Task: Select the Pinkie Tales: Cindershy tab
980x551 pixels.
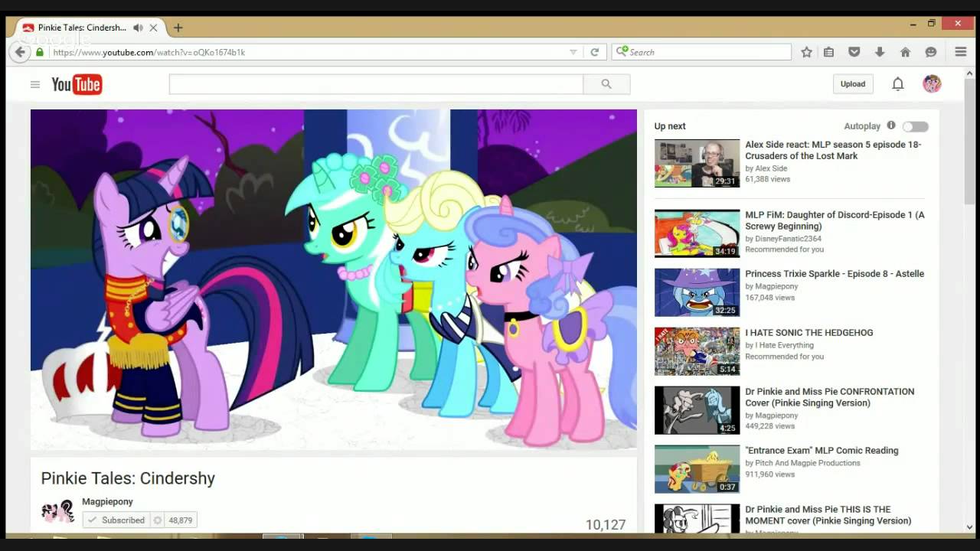Action: 81,28
